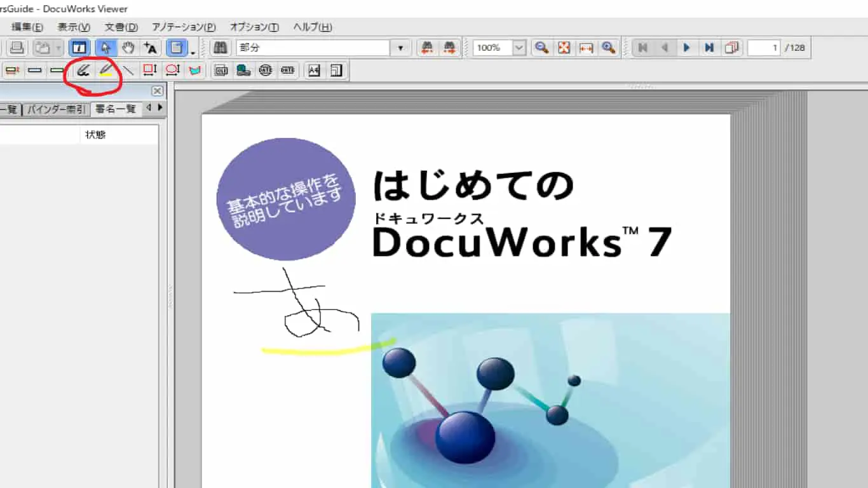Click the purple circle on the cover
This screenshot has height=488, width=868.
click(x=286, y=199)
